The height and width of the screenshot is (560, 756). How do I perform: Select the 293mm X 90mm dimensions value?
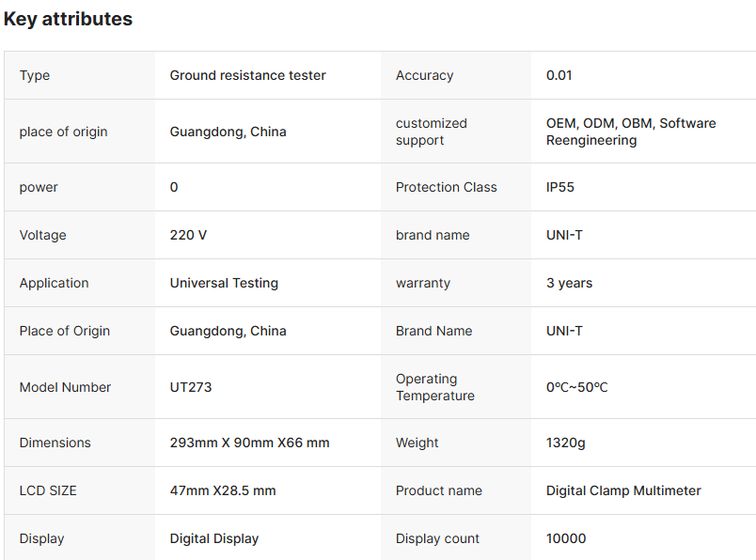pyautogui.click(x=249, y=443)
